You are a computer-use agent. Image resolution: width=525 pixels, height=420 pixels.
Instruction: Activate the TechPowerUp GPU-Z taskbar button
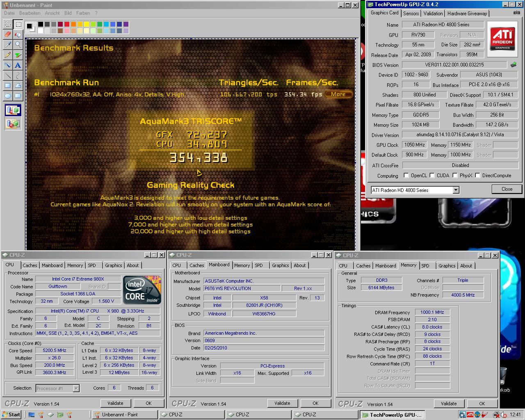click(x=392, y=415)
